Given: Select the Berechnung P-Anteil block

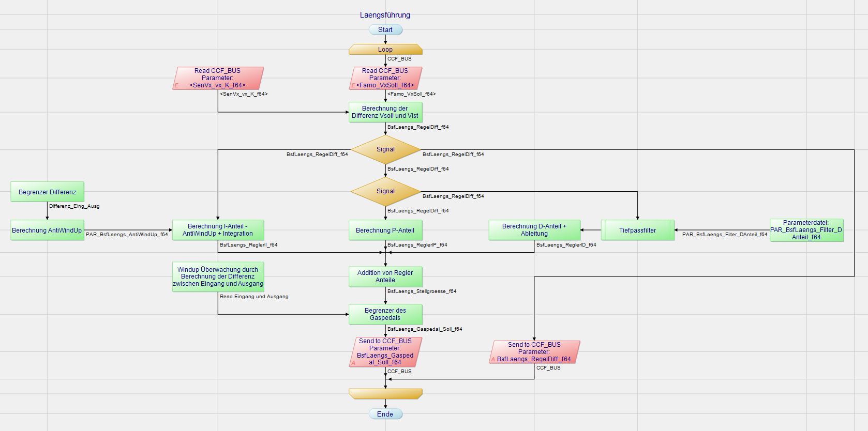Looking at the screenshot, I should point(385,230).
